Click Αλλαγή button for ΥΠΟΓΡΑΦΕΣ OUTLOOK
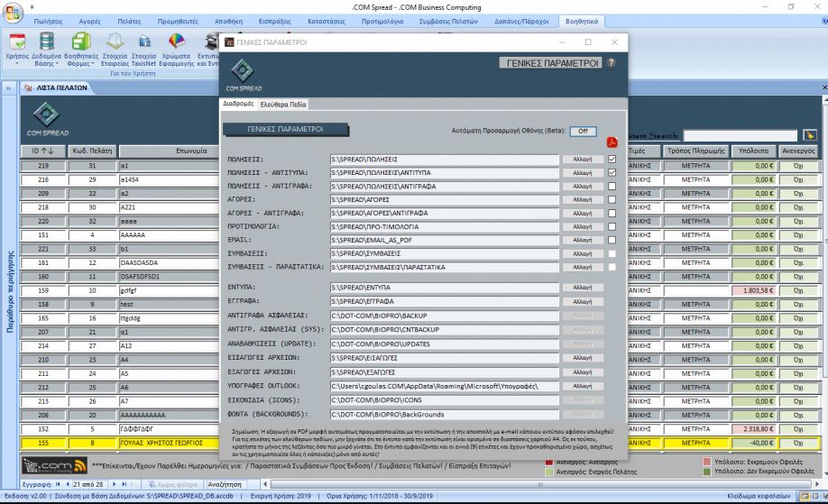 [x=582, y=386]
